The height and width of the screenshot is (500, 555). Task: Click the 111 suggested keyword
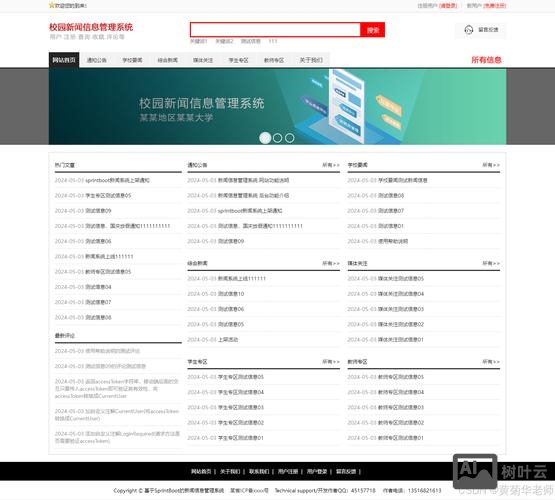(273, 41)
